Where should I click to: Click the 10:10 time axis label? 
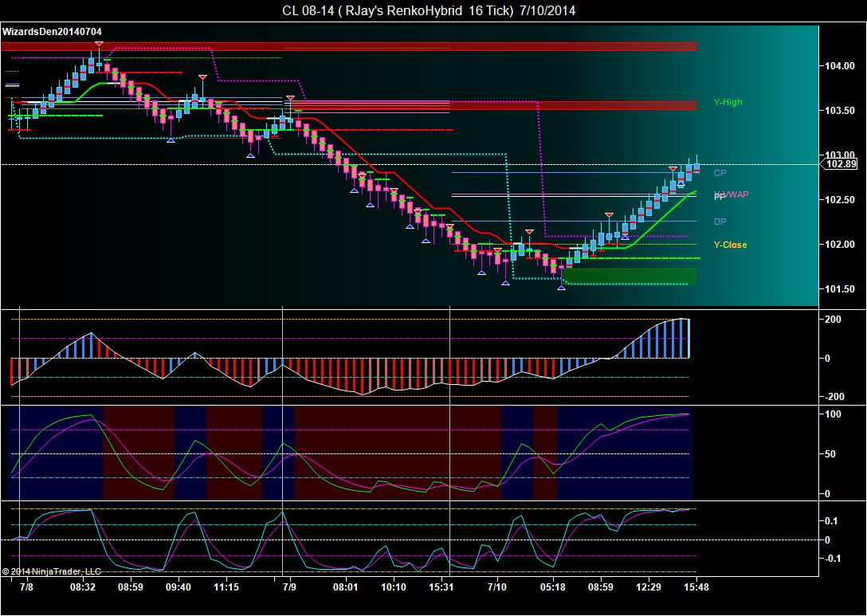(394, 587)
